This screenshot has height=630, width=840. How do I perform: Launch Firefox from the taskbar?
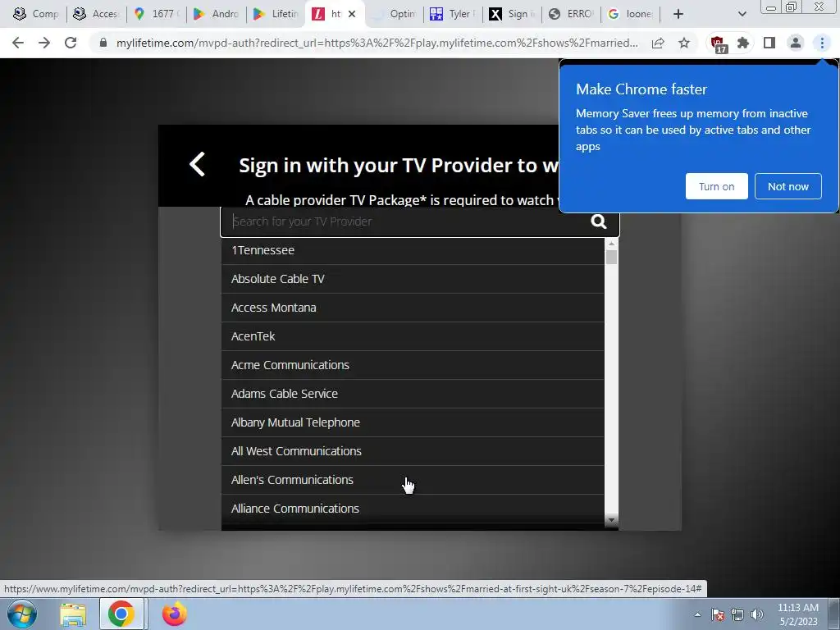pyautogui.click(x=175, y=614)
